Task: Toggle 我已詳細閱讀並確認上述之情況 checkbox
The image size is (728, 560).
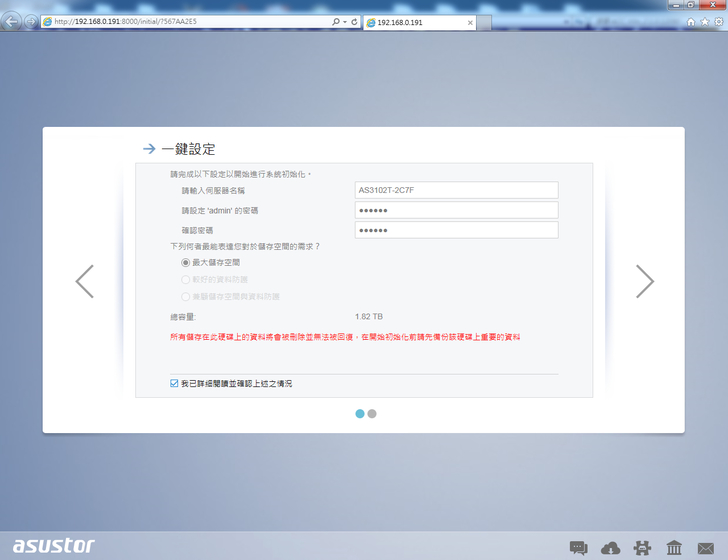Action: (x=174, y=383)
